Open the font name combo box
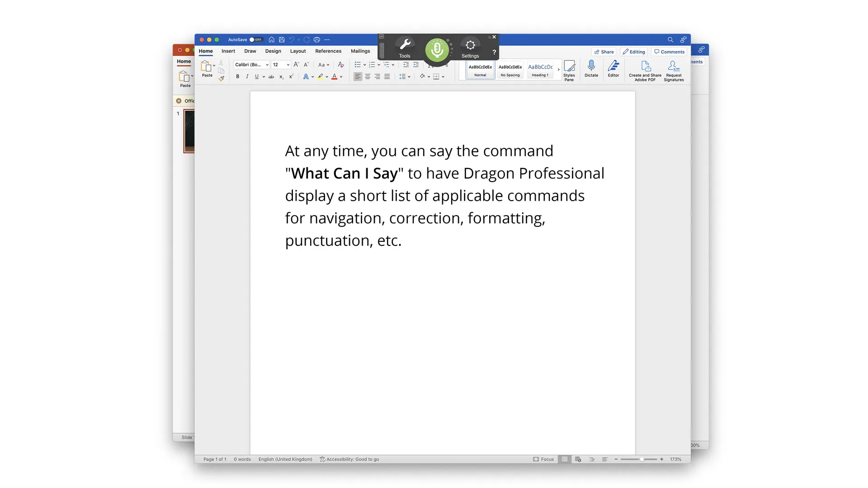 [251, 65]
